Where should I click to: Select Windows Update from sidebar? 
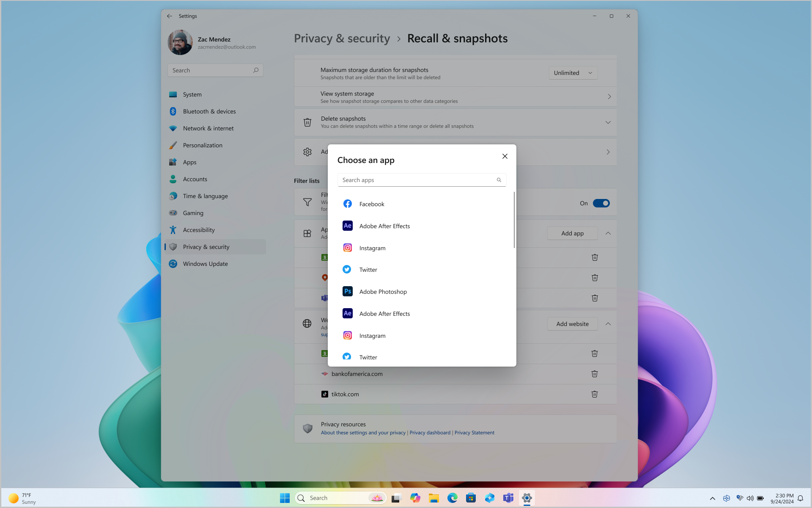[x=206, y=263]
